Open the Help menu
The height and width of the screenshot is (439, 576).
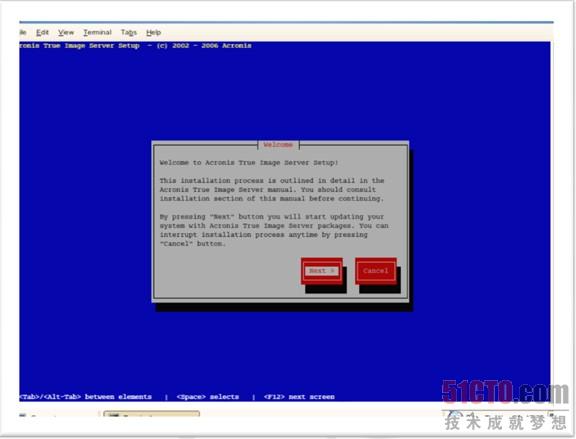tap(154, 32)
